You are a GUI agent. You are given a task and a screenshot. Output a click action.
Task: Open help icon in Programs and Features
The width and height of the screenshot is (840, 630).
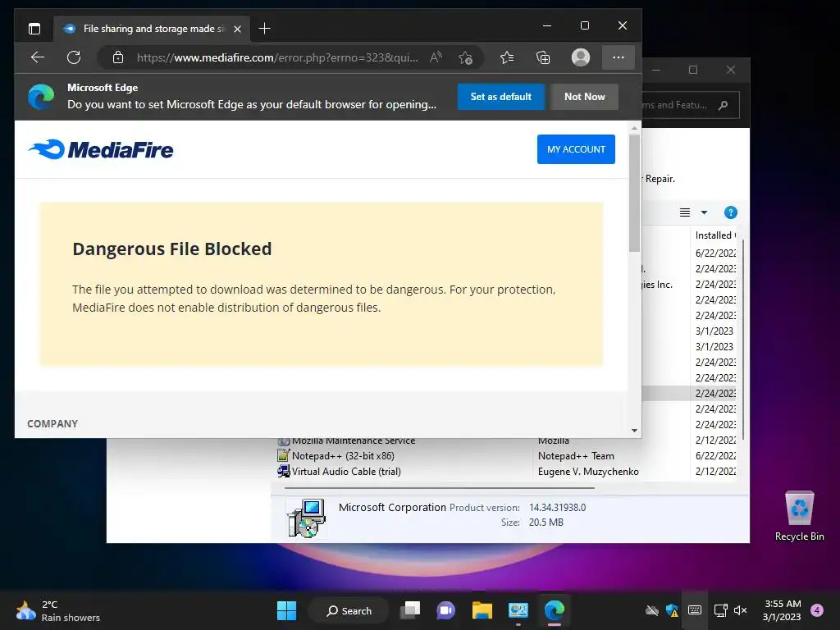point(731,212)
